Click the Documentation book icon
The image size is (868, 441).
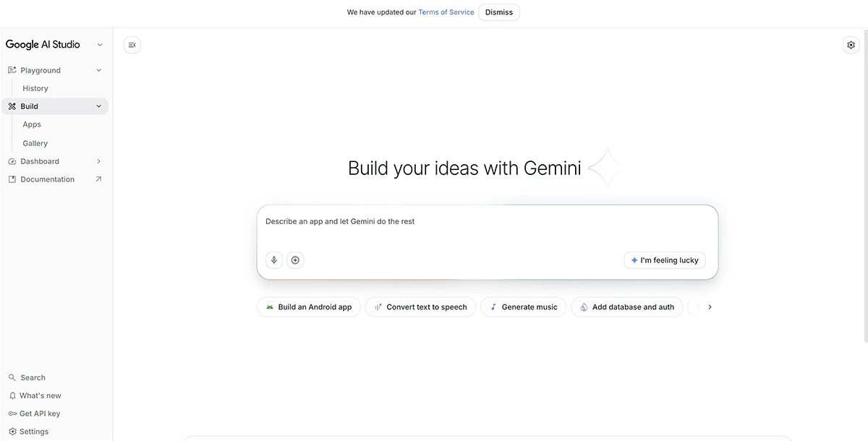click(12, 179)
